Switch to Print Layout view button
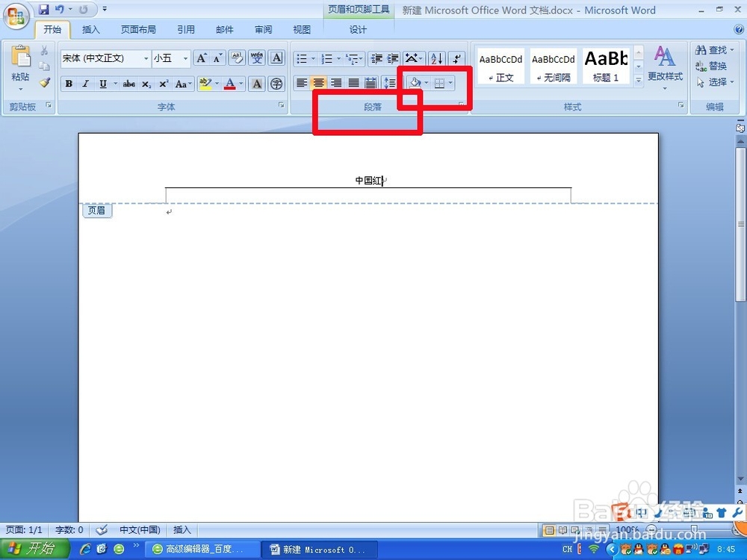This screenshot has height=560, width=747. point(549,529)
